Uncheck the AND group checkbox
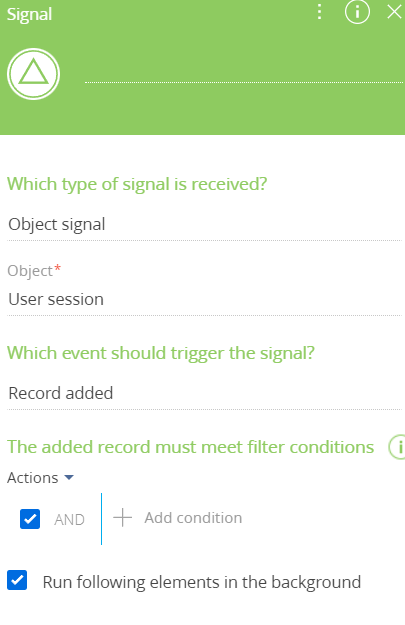This screenshot has width=405, height=625. (30, 519)
